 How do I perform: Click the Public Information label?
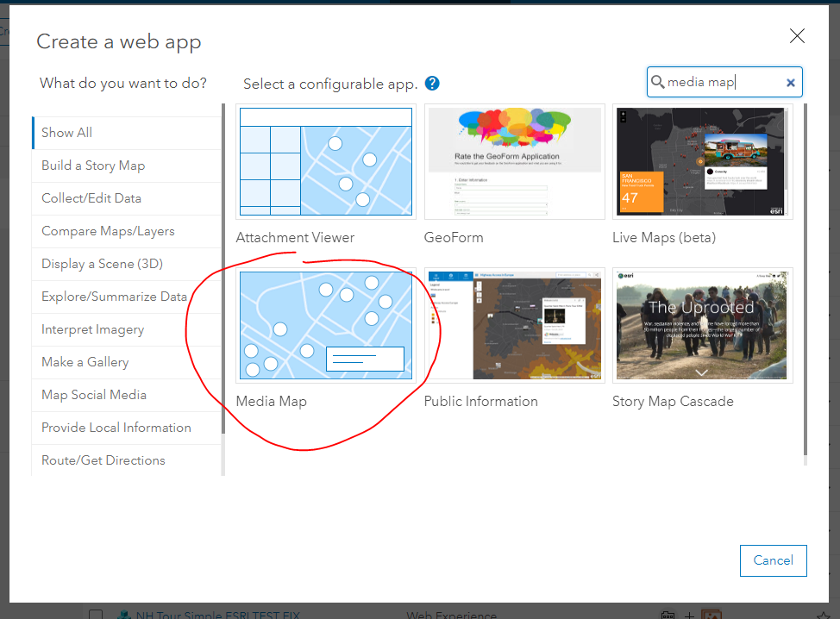[481, 402]
